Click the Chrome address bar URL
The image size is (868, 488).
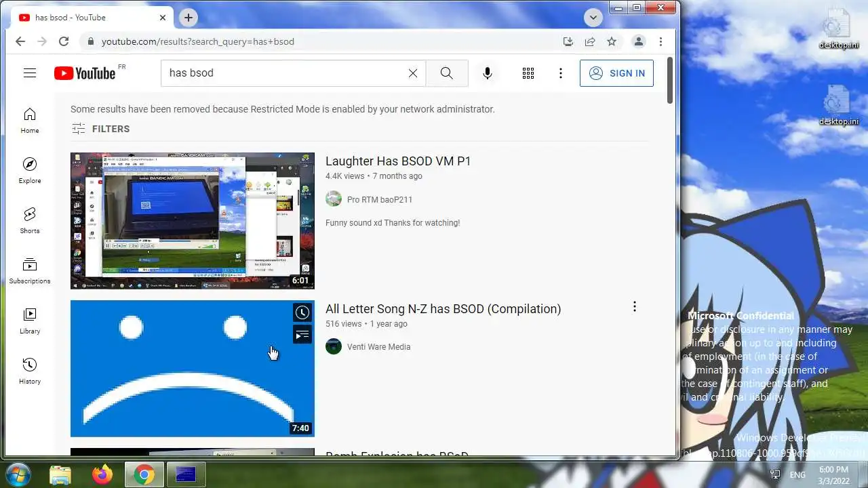pyautogui.click(x=198, y=41)
